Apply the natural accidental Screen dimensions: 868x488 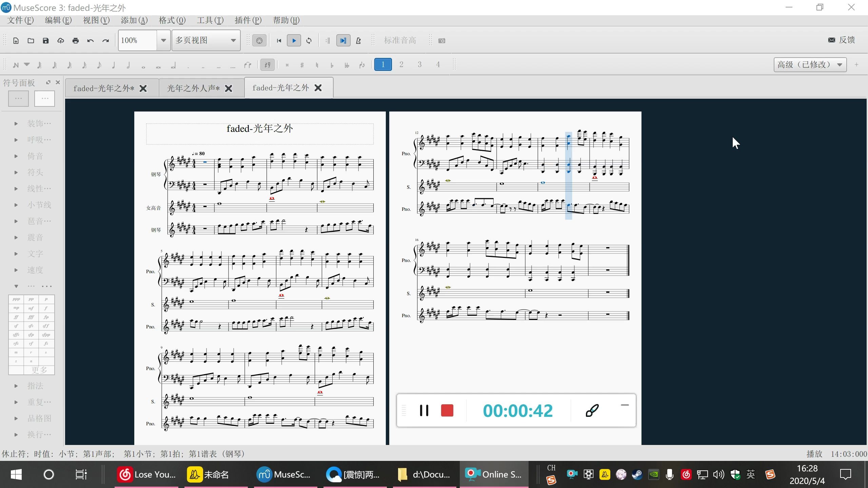317,65
